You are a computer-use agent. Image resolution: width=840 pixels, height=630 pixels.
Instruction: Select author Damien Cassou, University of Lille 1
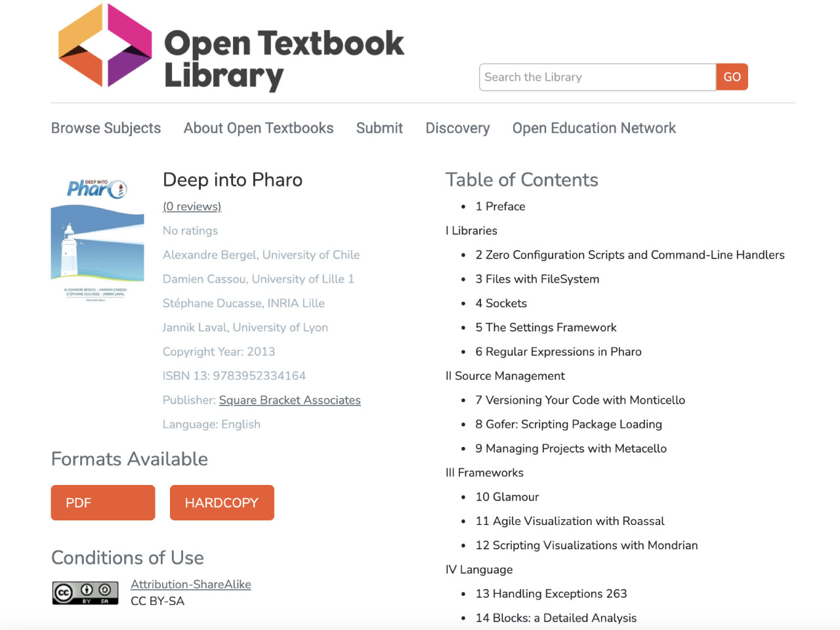(x=259, y=279)
